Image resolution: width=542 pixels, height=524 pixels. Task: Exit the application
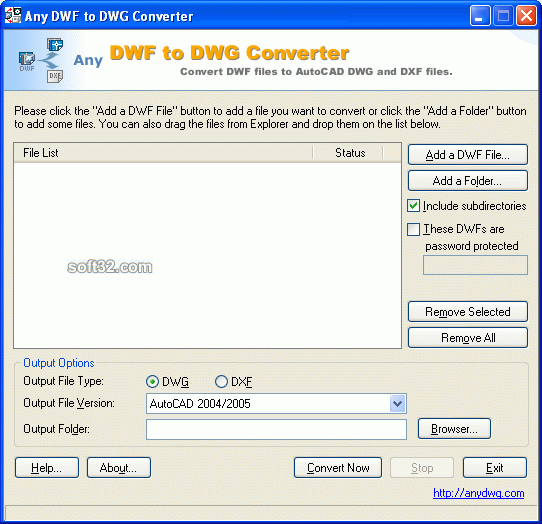tap(495, 468)
